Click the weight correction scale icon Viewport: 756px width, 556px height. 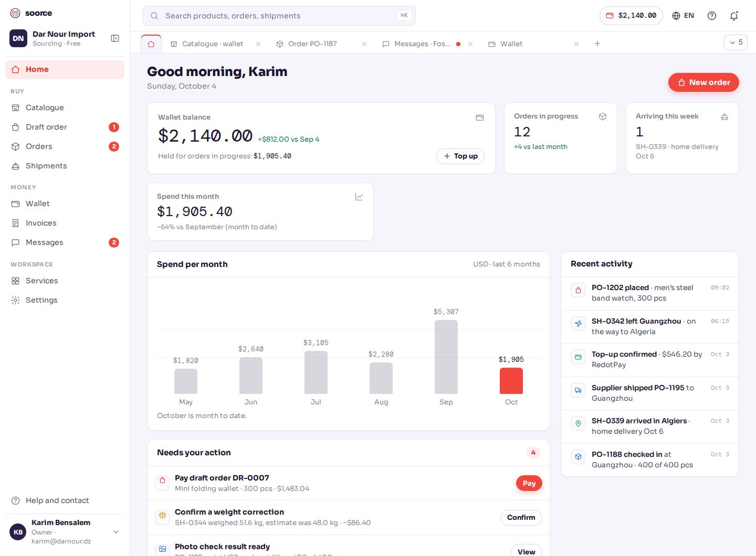(x=162, y=517)
